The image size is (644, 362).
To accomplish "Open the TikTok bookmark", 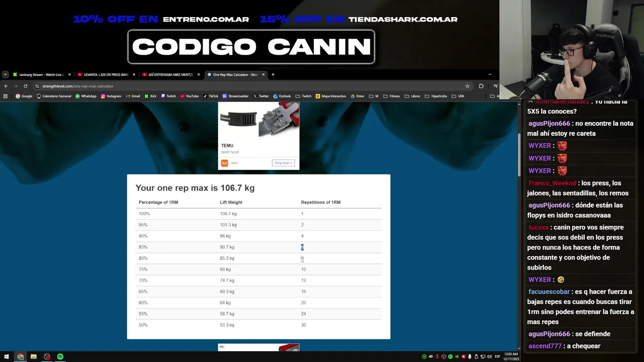I will (x=211, y=96).
